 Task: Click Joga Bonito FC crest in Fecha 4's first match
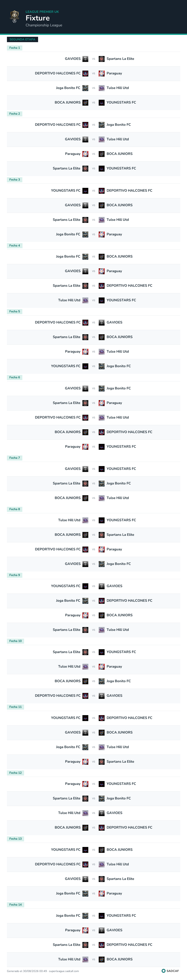point(86,257)
